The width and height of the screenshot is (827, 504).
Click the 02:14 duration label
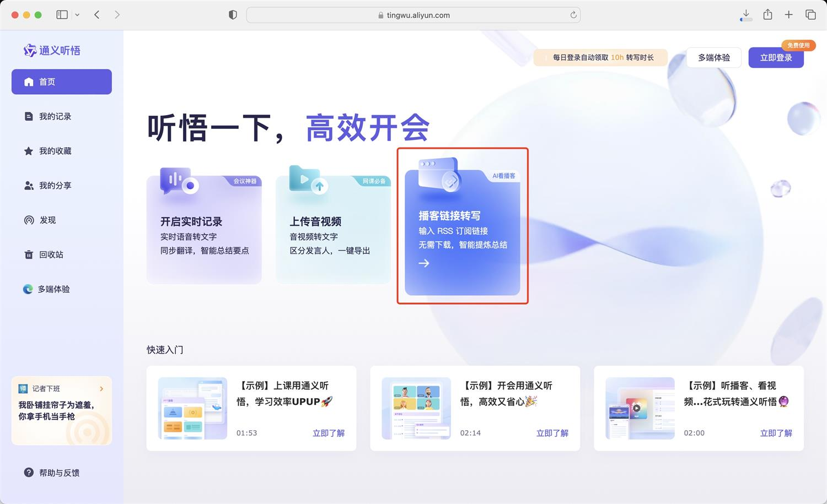(x=470, y=433)
